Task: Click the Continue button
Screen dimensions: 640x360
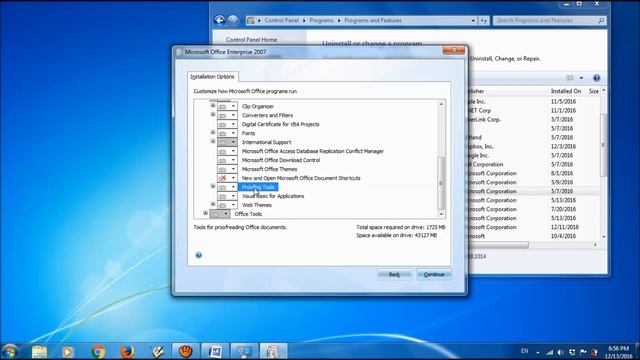Action: coord(434,275)
